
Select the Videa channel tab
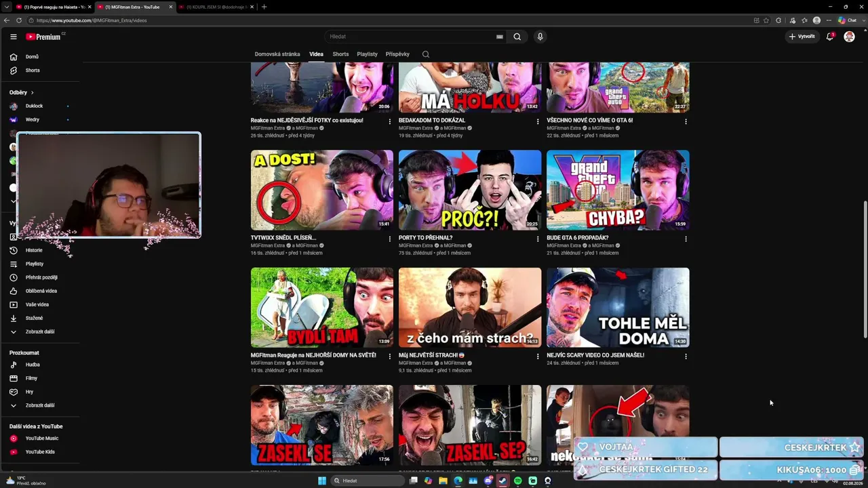pyautogui.click(x=316, y=54)
